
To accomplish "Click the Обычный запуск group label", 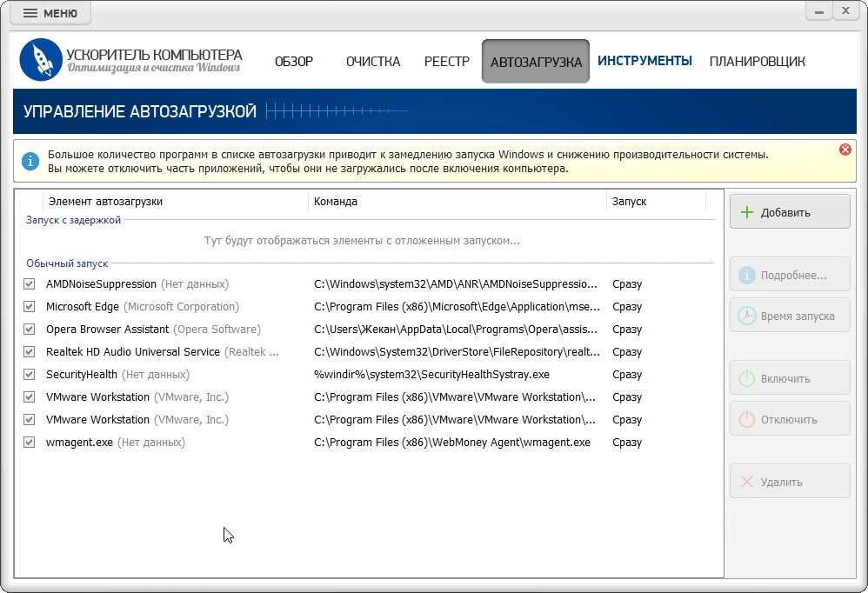I will pos(67,263).
